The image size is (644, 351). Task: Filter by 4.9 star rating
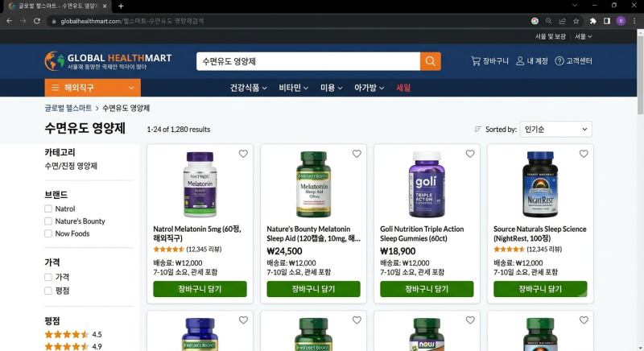73,346
